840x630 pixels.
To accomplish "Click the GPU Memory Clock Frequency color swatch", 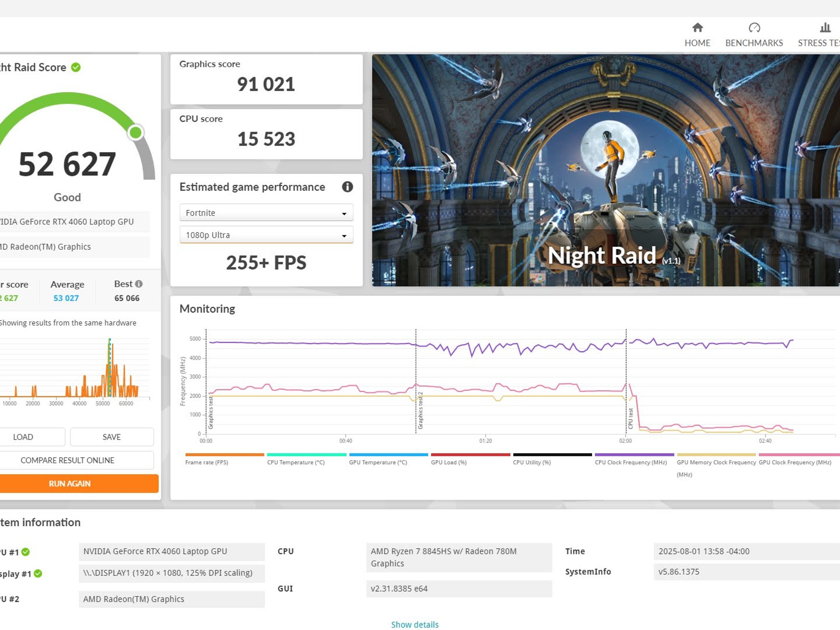I will point(717,454).
